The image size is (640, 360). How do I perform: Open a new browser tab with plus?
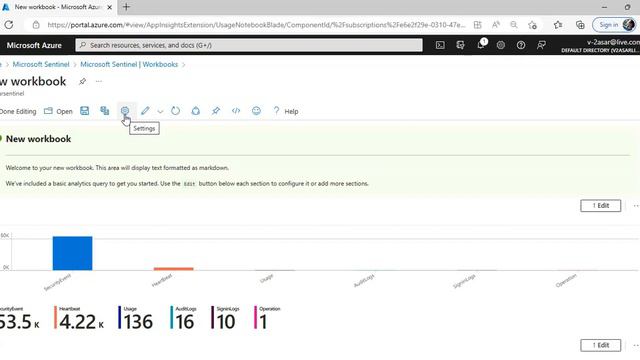tap(127, 7)
